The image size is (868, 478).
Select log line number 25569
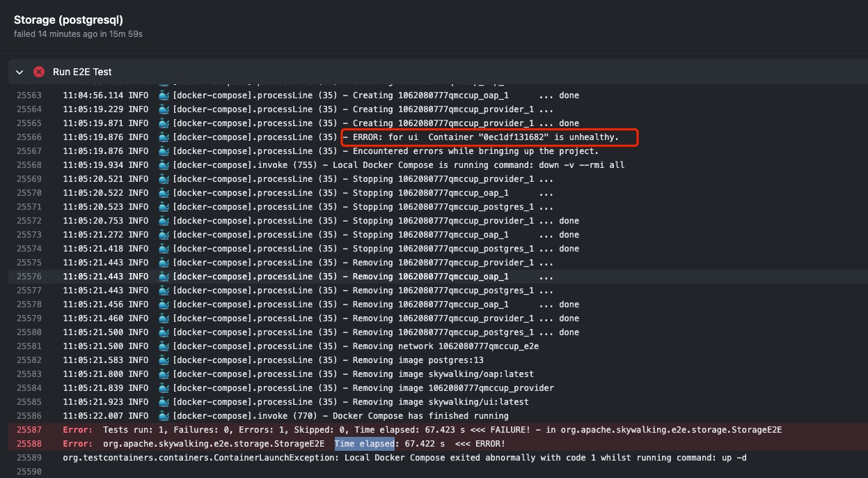coord(29,179)
